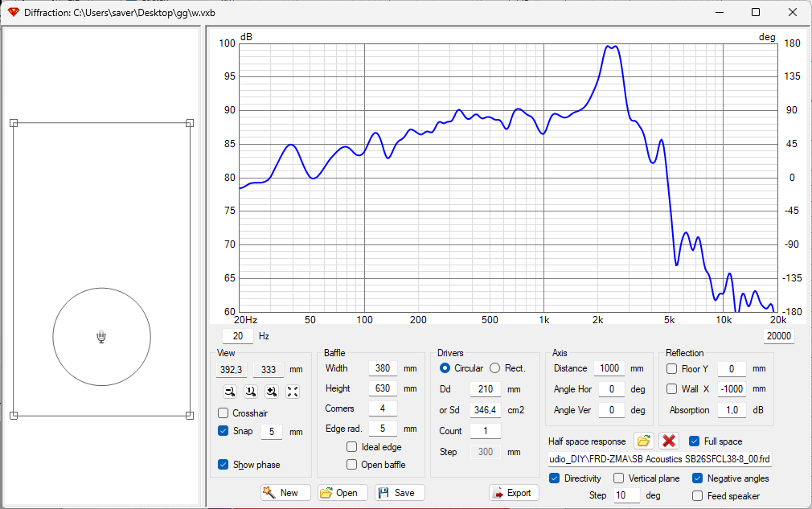Image resolution: width=812 pixels, height=509 pixels.
Task: Enable Floor Y reflection checkbox
Action: click(671, 368)
